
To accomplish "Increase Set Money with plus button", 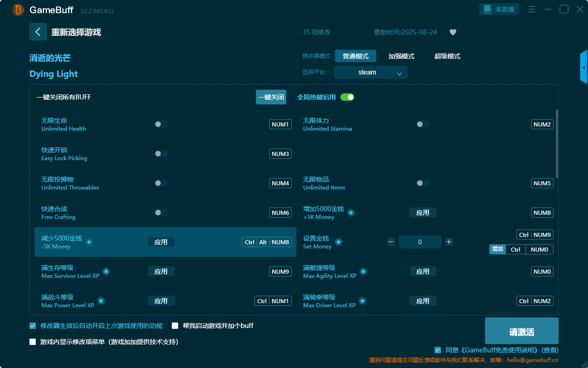I will (x=449, y=242).
